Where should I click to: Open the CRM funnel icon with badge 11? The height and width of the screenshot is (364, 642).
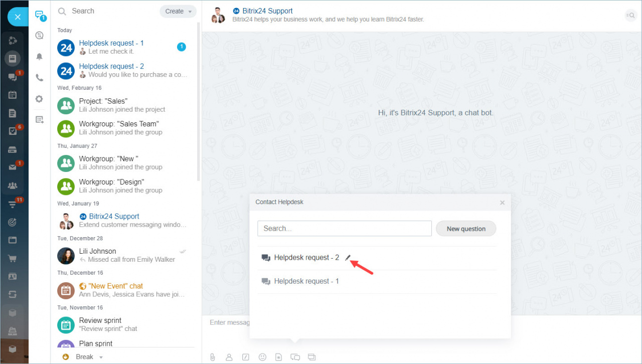(x=14, y=204)
